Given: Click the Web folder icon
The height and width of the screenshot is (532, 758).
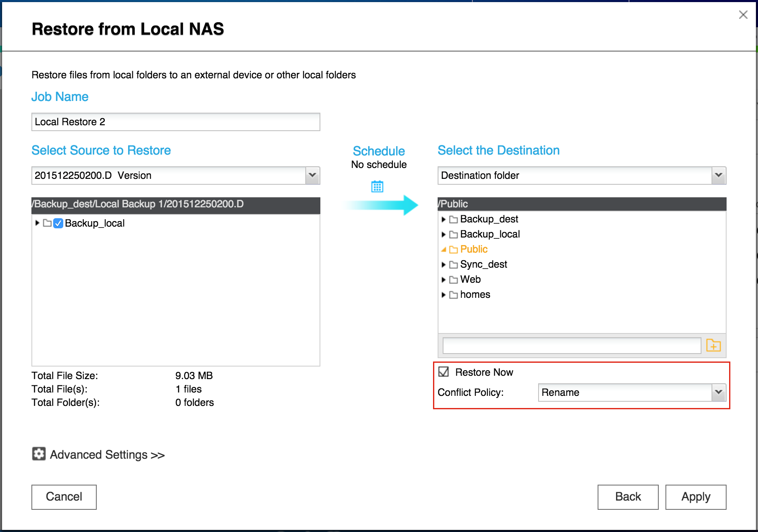Looking at the screenshot, I should pyautogui.click(x=453, y=280).
